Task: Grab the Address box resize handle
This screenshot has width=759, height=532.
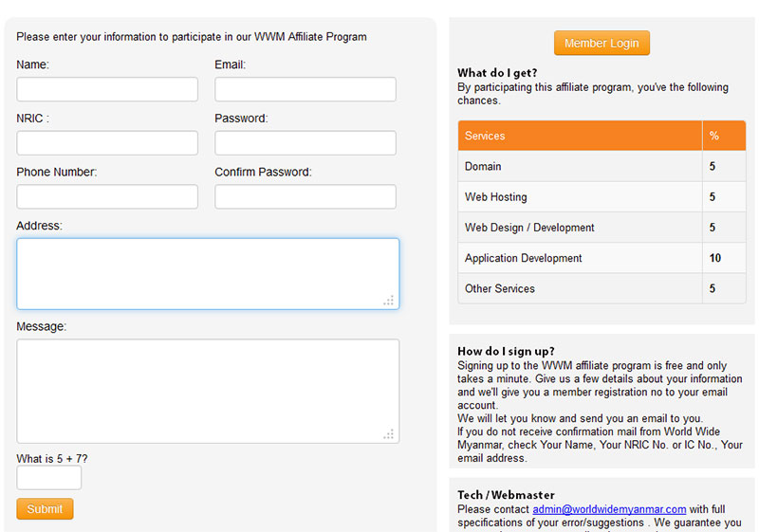Action: click(388, 301)
